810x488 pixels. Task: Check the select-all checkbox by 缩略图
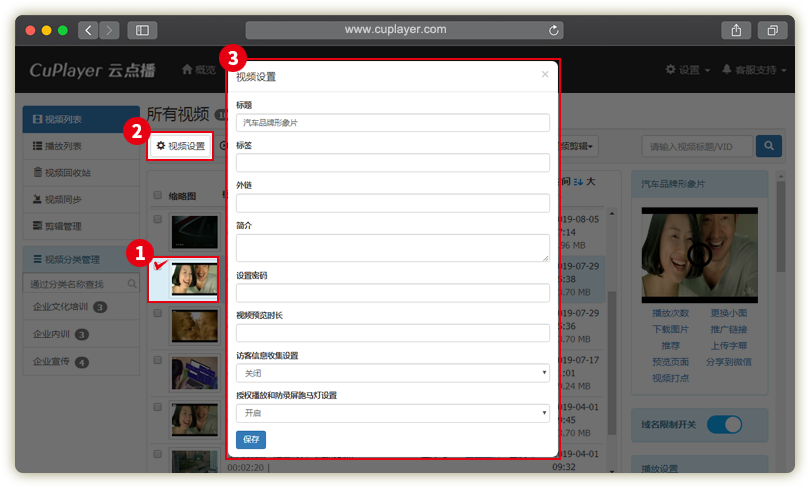click(x=157, y=196)
